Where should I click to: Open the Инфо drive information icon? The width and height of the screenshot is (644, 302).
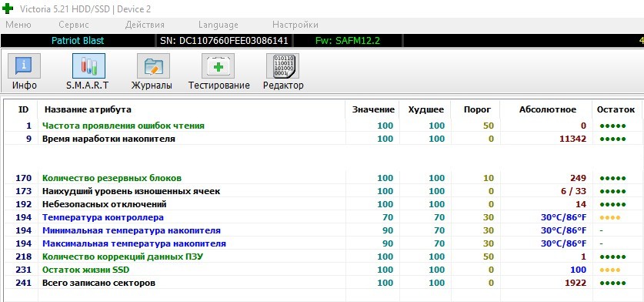24,65
